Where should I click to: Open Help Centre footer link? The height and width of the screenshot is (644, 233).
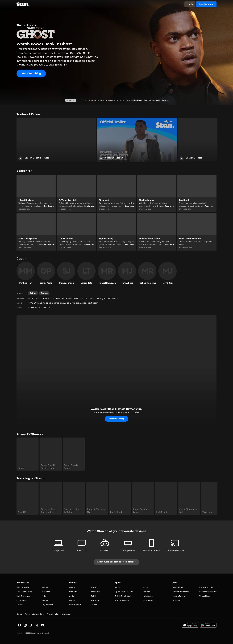[x=178, y=587]
